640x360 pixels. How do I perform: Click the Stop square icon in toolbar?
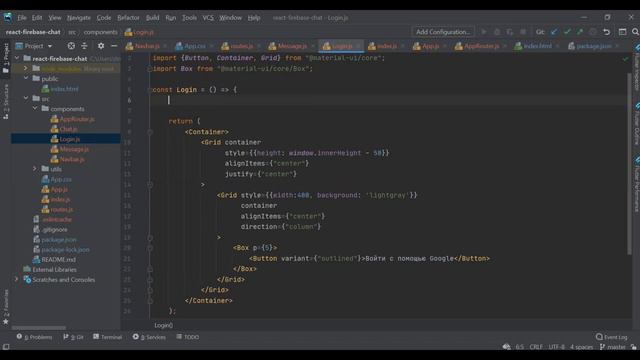523,32
